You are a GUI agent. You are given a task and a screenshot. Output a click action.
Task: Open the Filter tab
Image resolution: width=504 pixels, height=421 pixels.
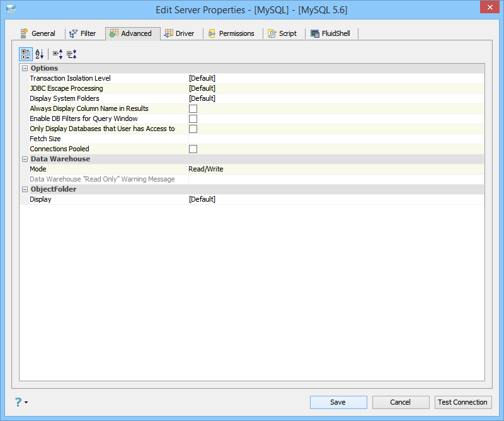83,33
